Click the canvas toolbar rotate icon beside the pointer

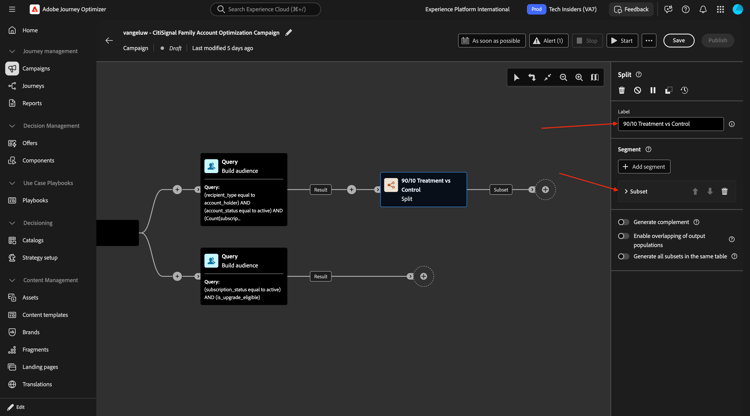click(x=532, y=77)
